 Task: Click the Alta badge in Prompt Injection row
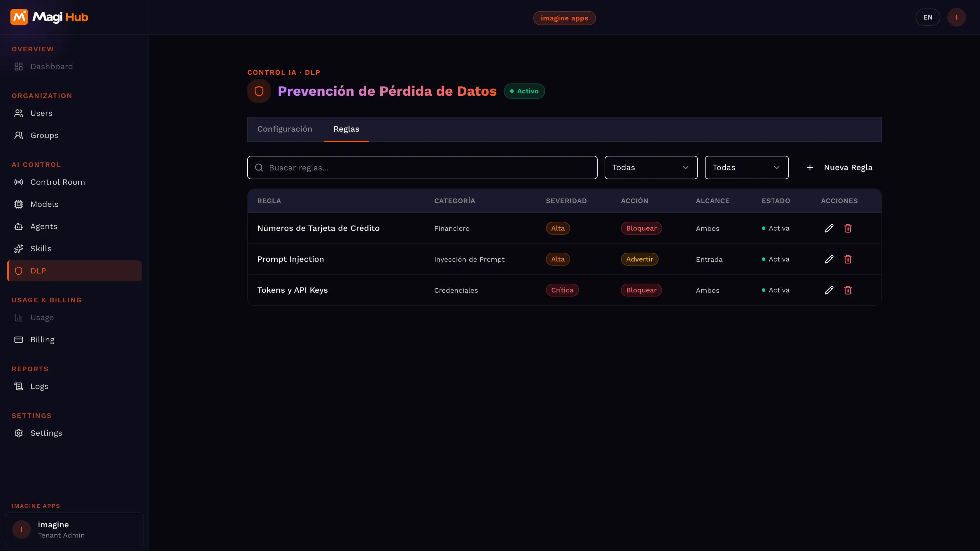pyautogui.click(x=558, y=259)
